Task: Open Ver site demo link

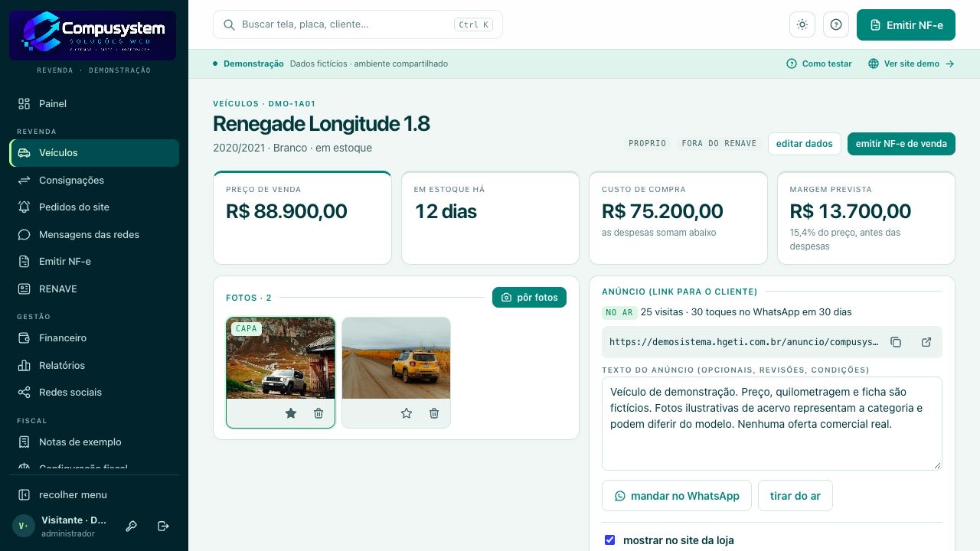Action: 911,64
